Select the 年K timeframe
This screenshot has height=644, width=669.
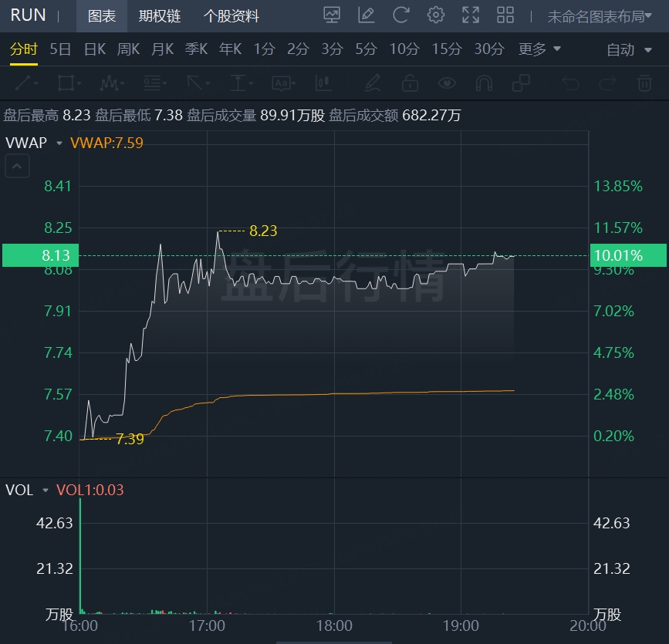pyautogui.click(x=231, y=49)
